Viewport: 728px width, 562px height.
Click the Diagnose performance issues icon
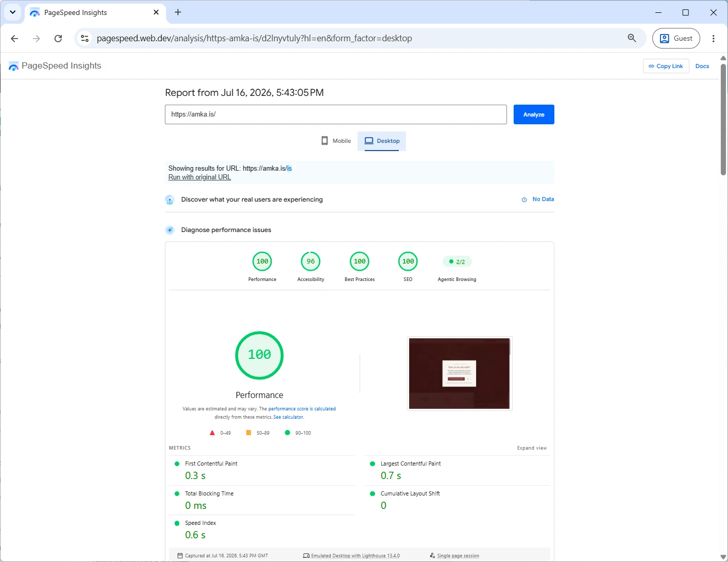[x=170, y=230]
